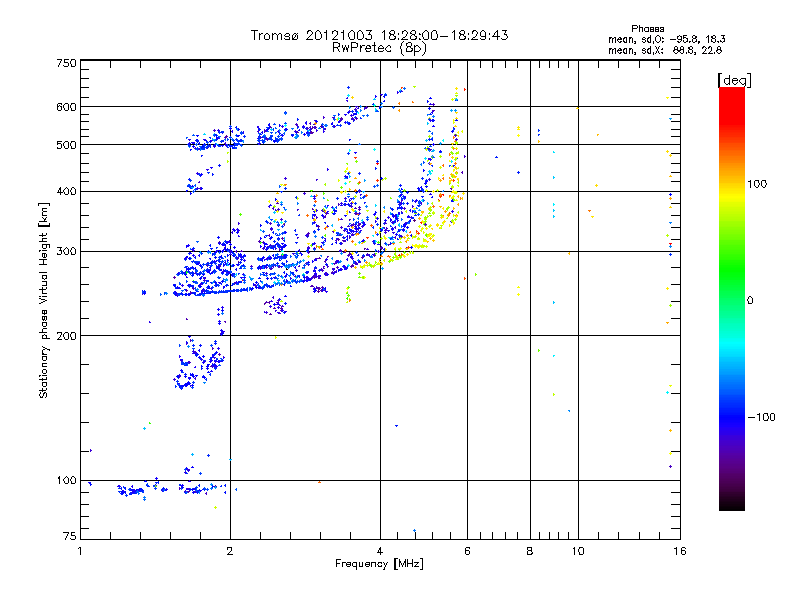Click the x-axis label '8'
Screen dimensions: 800x600
tap(530, 551)
